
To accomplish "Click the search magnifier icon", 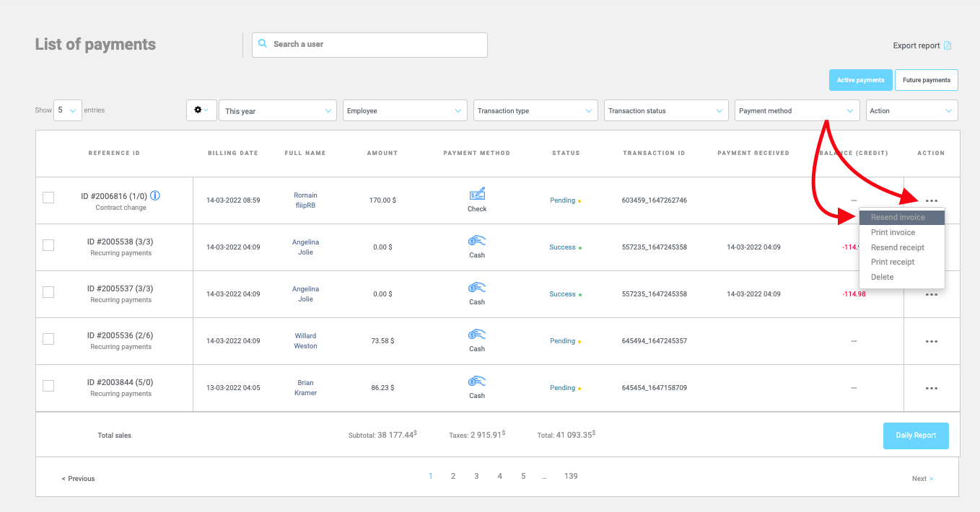I will click(263, 44).
